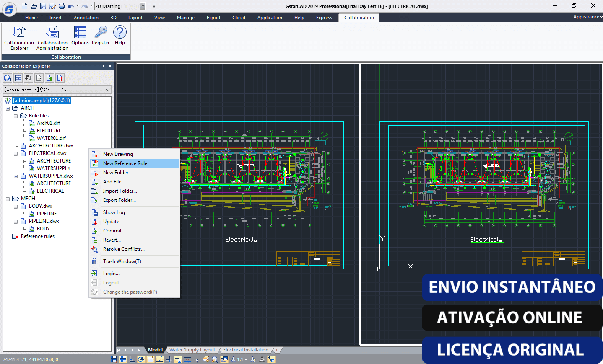Click the coordinates readout in status bar
Image resolution: width=603 pixels, height=364 pixels.
click(x=30, y=359)
